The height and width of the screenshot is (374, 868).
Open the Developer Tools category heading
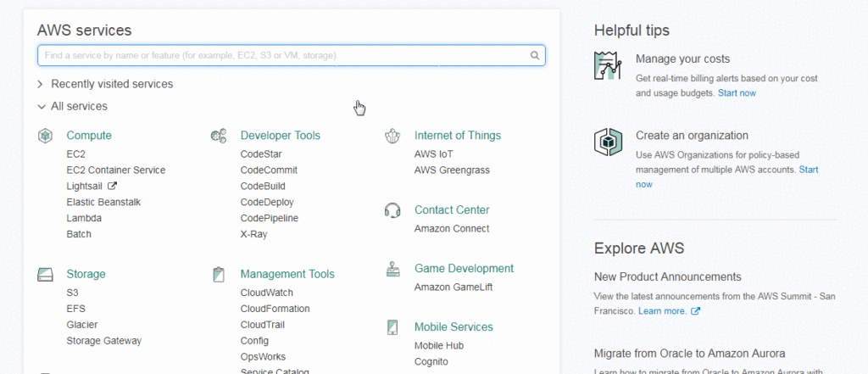[x=280, y=136]
